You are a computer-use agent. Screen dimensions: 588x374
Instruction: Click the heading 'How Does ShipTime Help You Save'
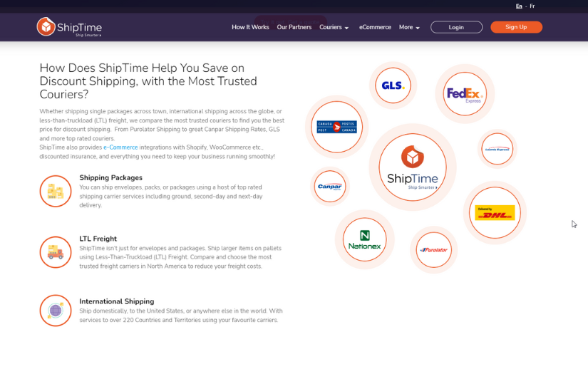pos(148,81)
